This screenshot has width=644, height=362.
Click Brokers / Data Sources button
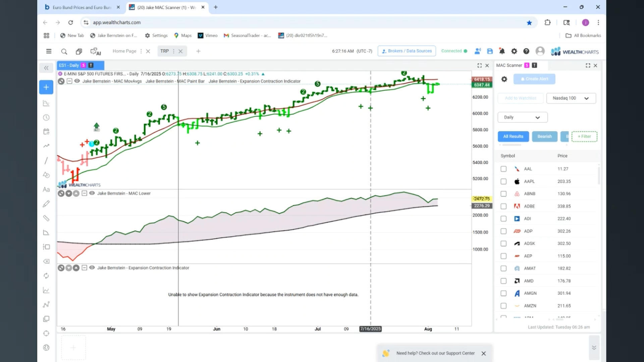tap(407, 51)
